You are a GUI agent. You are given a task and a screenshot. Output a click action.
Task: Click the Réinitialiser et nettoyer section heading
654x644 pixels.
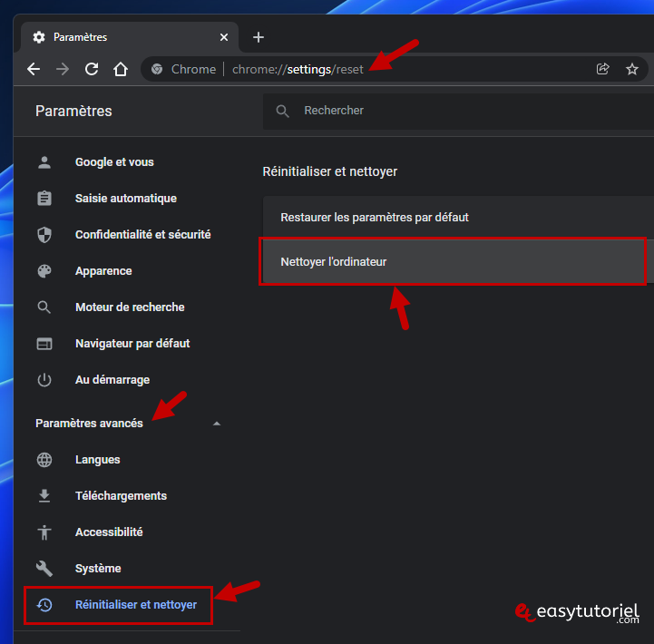pyautogui.click(x=330, y=171)
